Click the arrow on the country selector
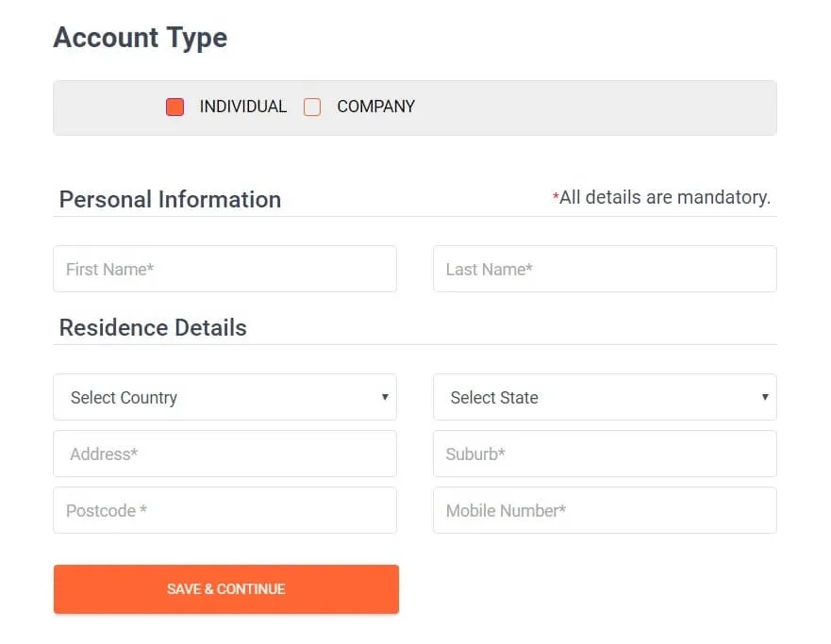 (x=385, y=397)
